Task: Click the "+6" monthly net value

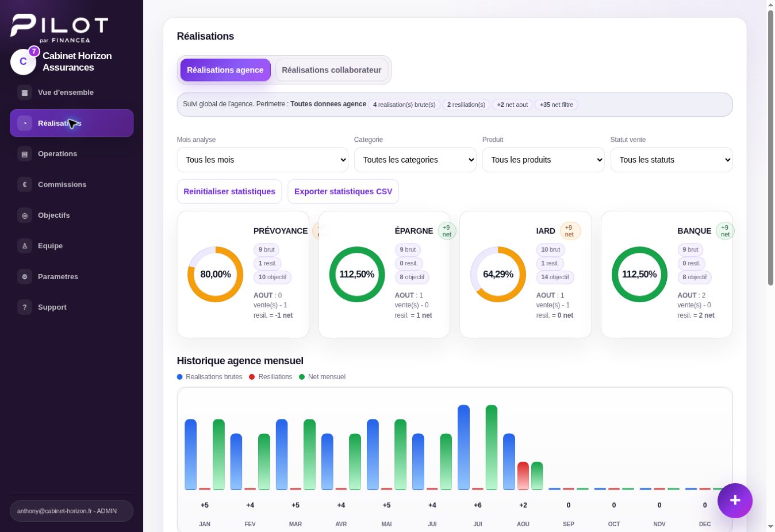Action: pyautogui.click(x=478, y=505)
